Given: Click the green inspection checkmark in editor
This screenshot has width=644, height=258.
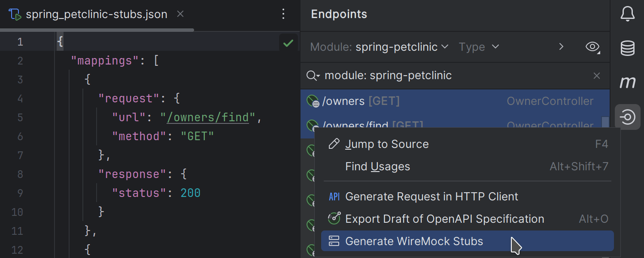Looking at the screenshot, I should 289,43.
